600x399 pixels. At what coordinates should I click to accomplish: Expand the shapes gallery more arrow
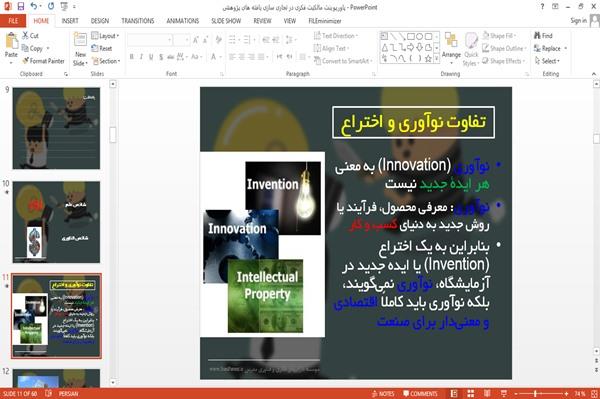[x=437, y=59]
